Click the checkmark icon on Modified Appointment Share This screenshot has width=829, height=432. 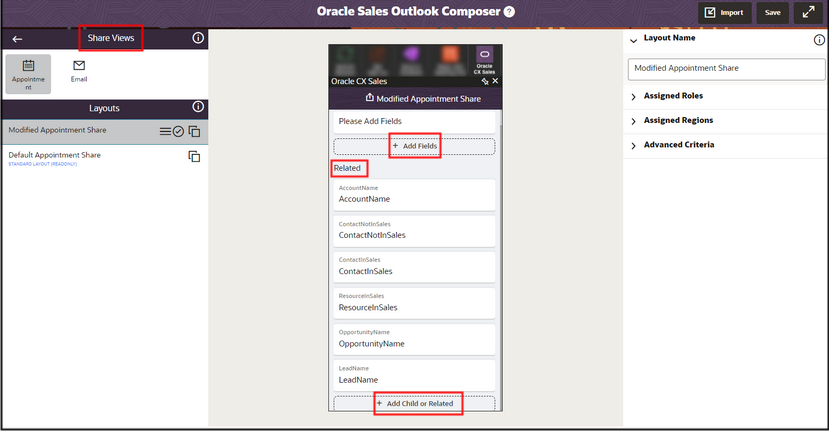point(178,132)
